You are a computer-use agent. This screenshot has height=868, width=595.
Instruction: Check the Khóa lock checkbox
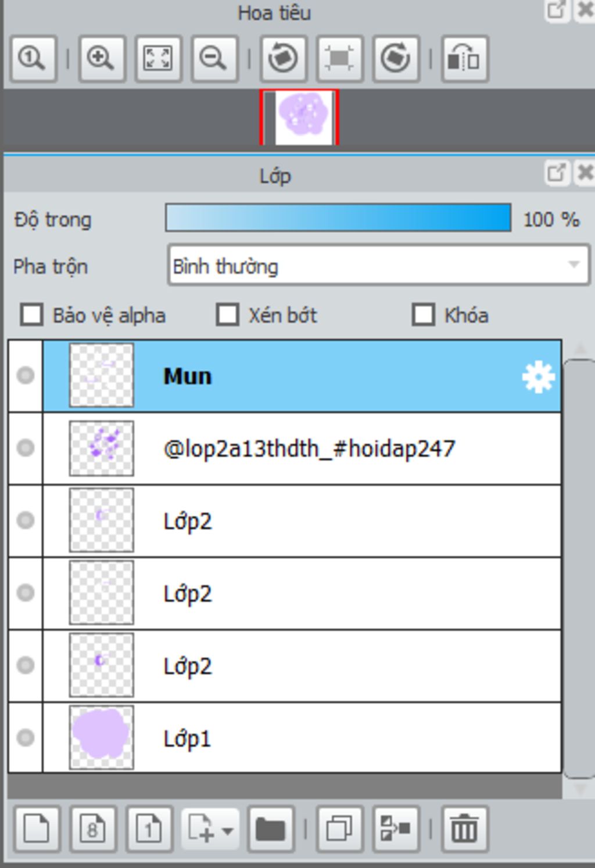[423, 315]
